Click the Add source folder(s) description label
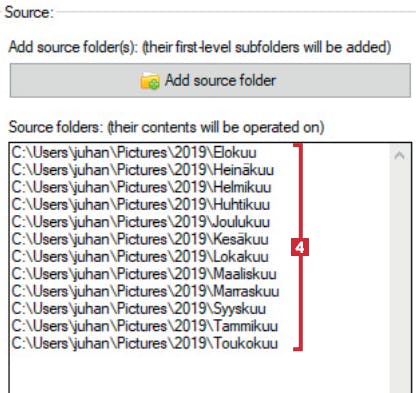The height and width of the screenshot is (393, 416). pos(200,47)
